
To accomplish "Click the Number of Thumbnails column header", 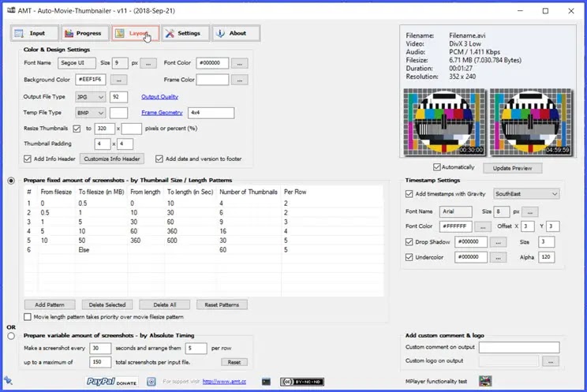I will click(x=249, y=192).
